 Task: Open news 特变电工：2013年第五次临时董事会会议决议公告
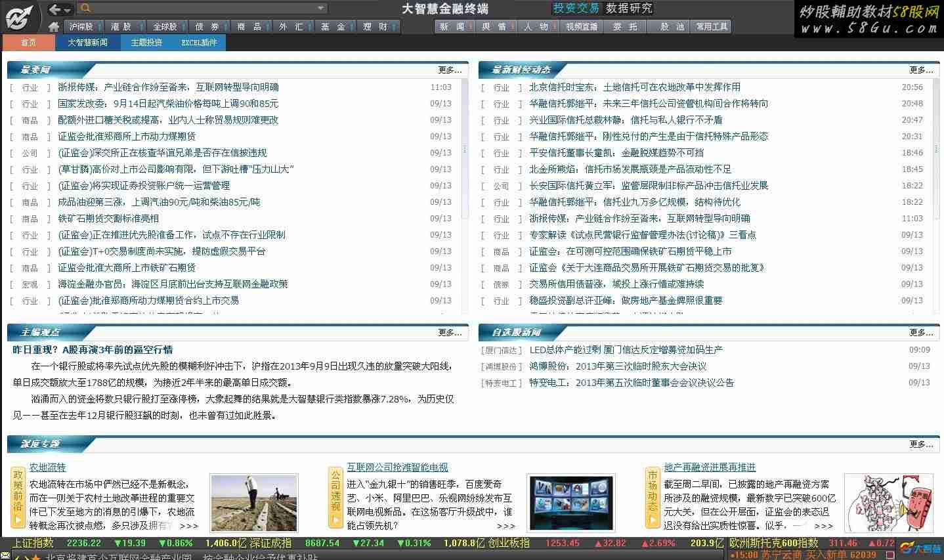click(x=632, y=383)
